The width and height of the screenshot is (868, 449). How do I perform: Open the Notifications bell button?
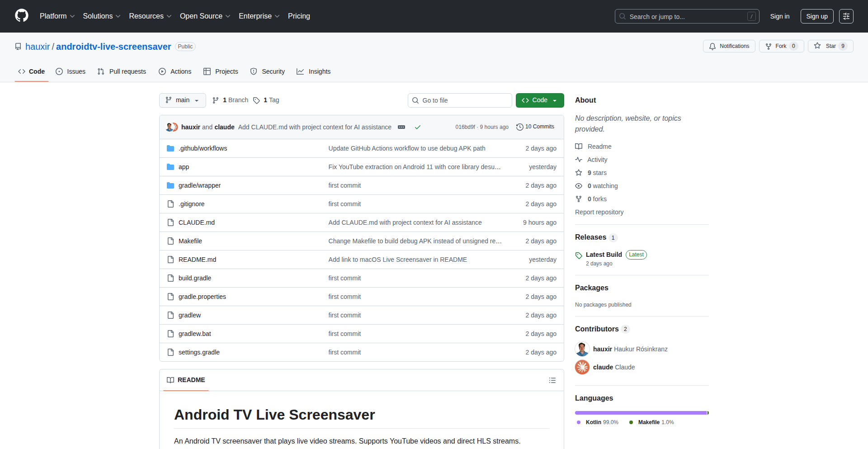pyautogui.click(x=729, y=46)
